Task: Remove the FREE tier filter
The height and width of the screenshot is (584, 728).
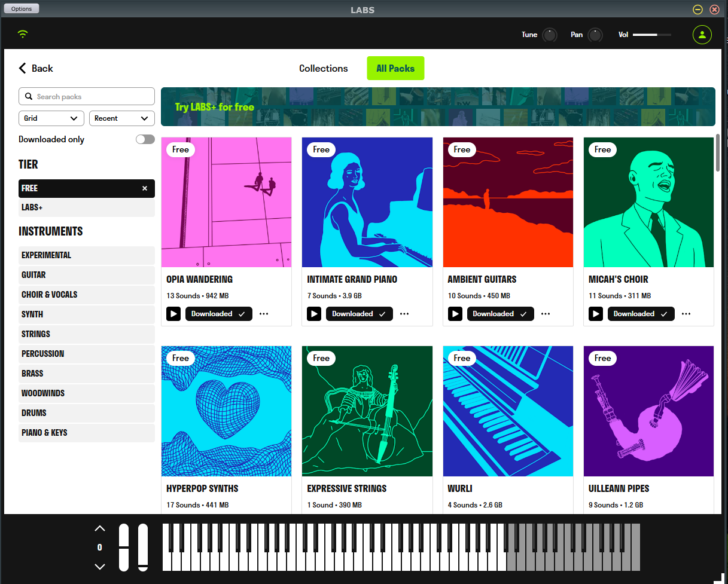Action: click(144, 188)
